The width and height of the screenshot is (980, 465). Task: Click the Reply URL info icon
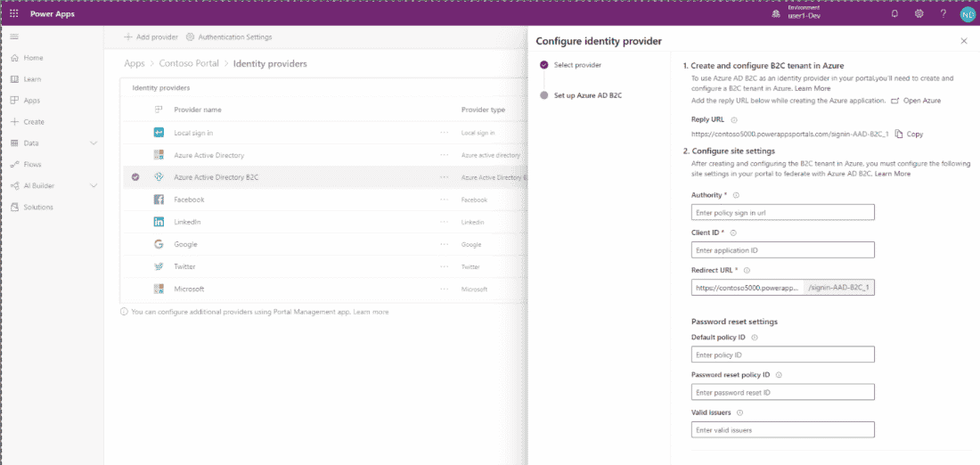tap(734, 119)
